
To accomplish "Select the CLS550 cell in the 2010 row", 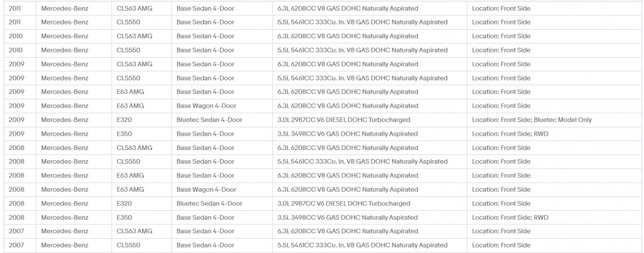I will (128, 50).
